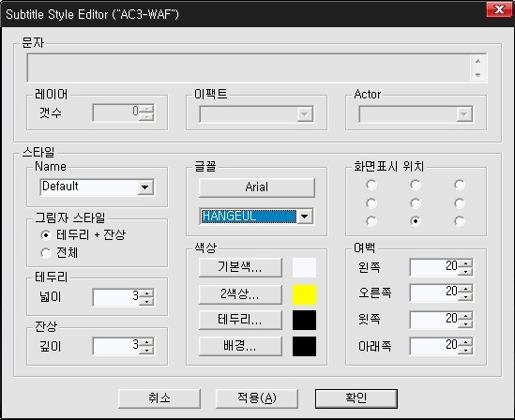Screen dimensions: 515x420
Task: Decrease the 레이어 갯수 value
Action: pyautogui.click(x=146, y=117)
